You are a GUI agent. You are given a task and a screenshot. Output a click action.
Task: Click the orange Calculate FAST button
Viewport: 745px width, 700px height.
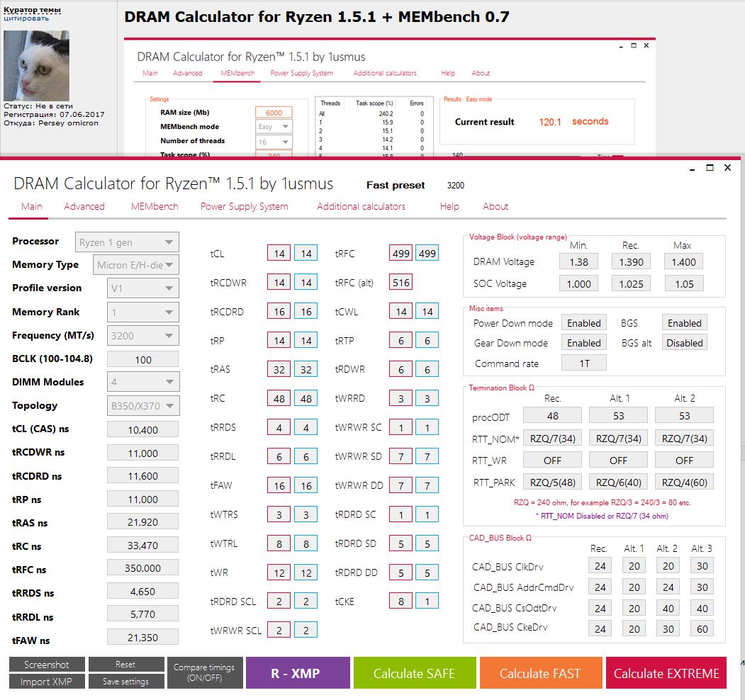click(x=541, y=673)
